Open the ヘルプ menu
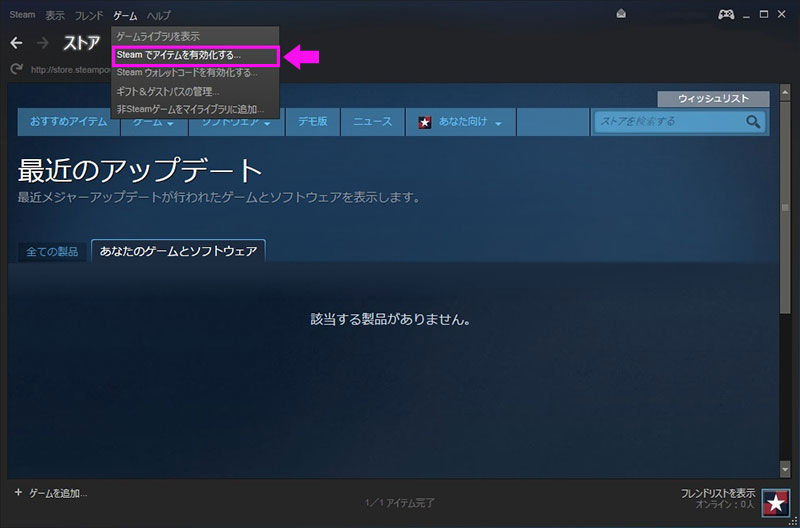800x528 pixels. (x=158, y=16)
